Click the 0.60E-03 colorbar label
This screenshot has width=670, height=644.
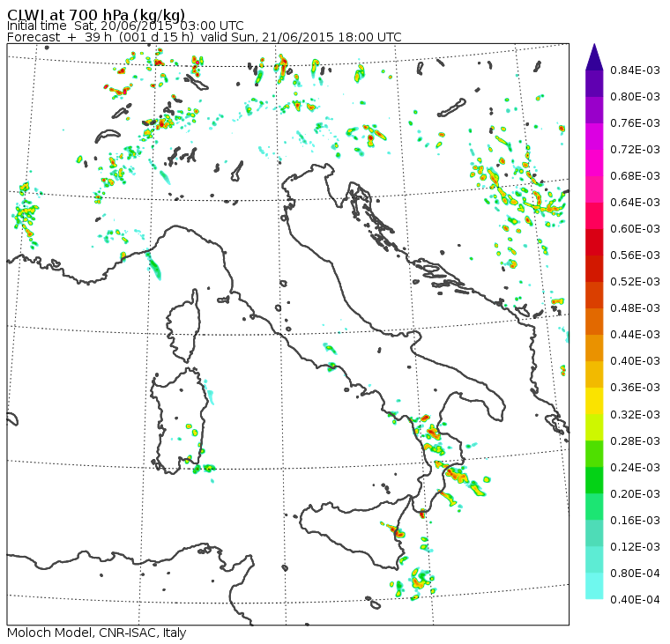click(635, 229)
